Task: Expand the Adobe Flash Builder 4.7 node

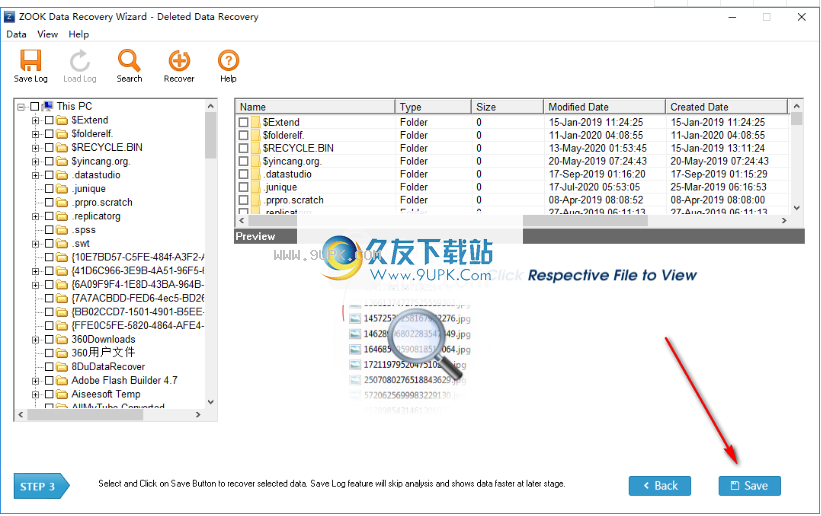Action: click(35, 380)
